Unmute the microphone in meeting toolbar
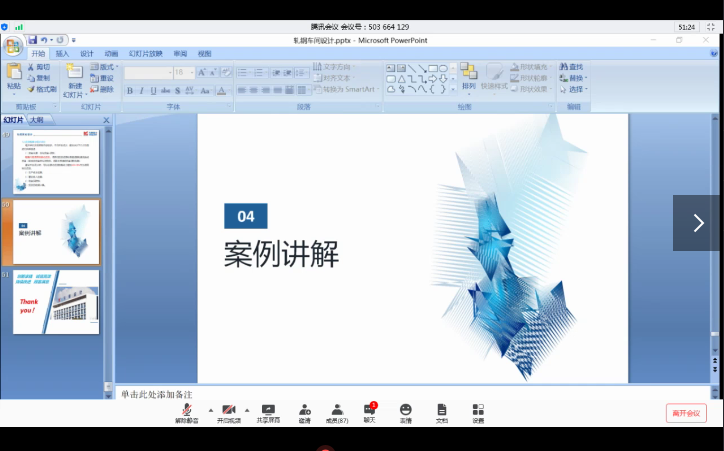The width and height of the screenshot is (724, 451). tap(187, 411)
